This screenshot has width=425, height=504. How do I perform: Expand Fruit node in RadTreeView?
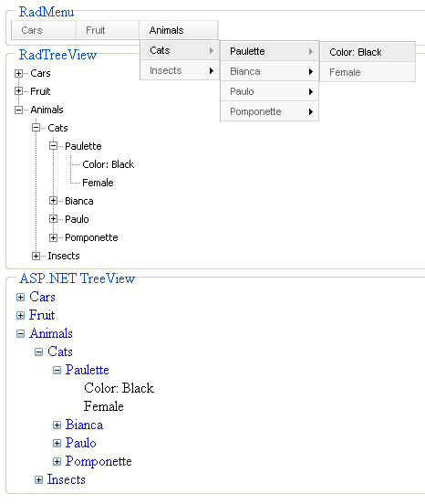coord(18,91)
